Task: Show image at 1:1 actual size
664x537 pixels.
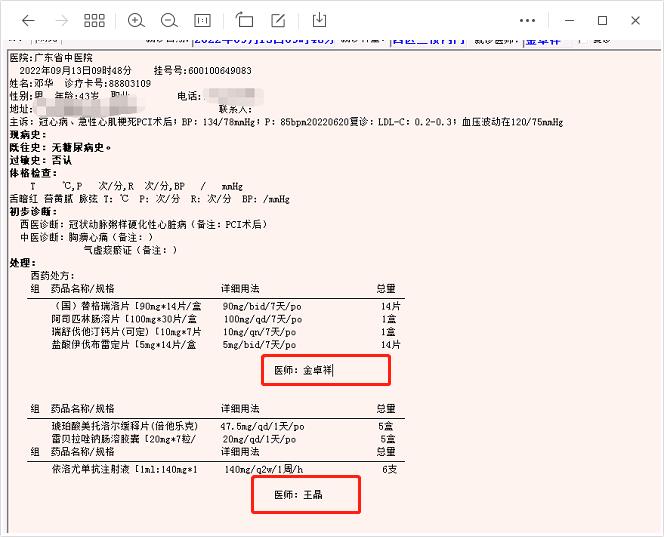Action: click(202, 20)
